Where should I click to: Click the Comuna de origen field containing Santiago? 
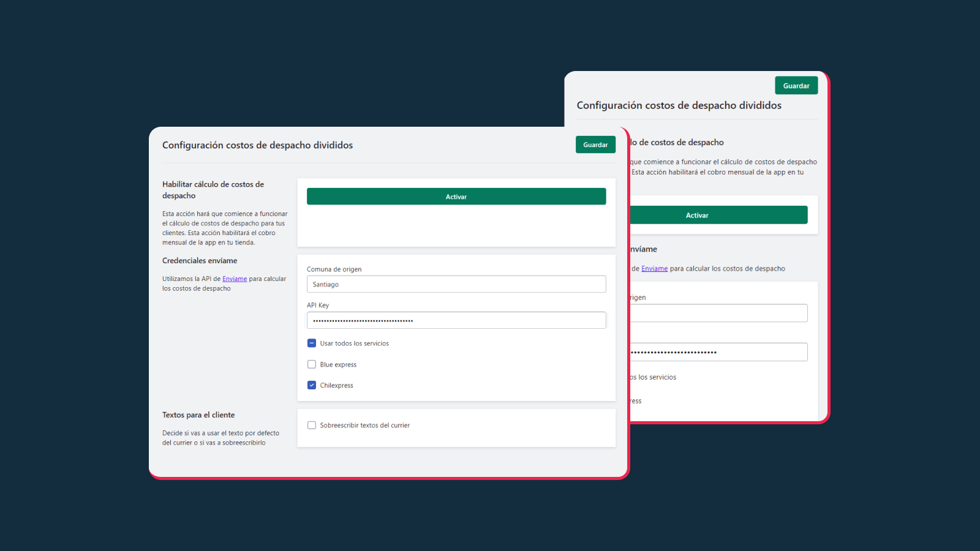click(x=456, y=284)
